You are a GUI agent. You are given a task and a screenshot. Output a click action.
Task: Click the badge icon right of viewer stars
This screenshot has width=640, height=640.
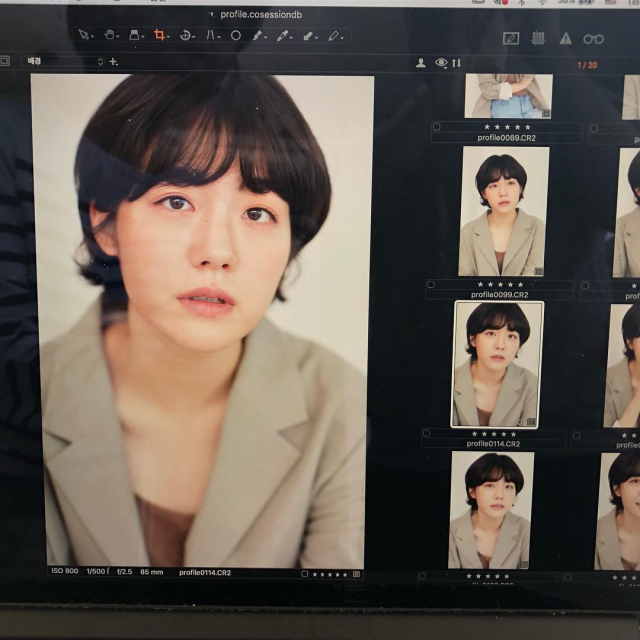[356, 574]
